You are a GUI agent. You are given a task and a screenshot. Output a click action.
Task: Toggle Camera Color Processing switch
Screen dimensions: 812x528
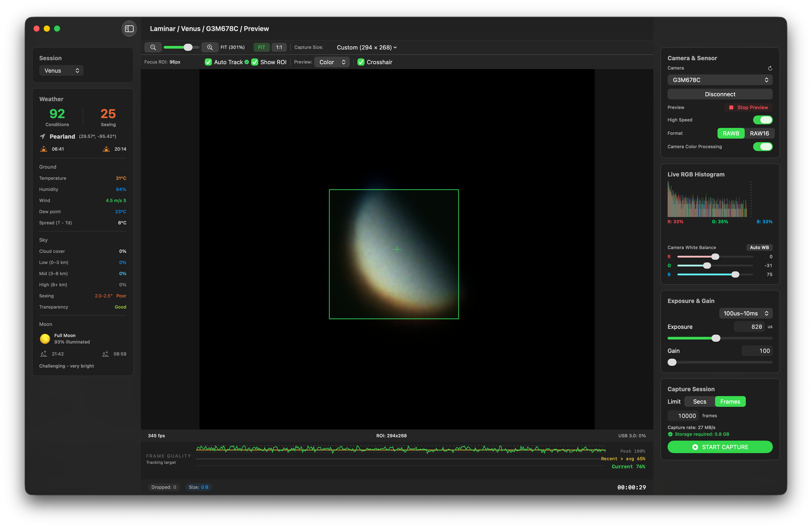pyautogui.click(x=763, y=147)
